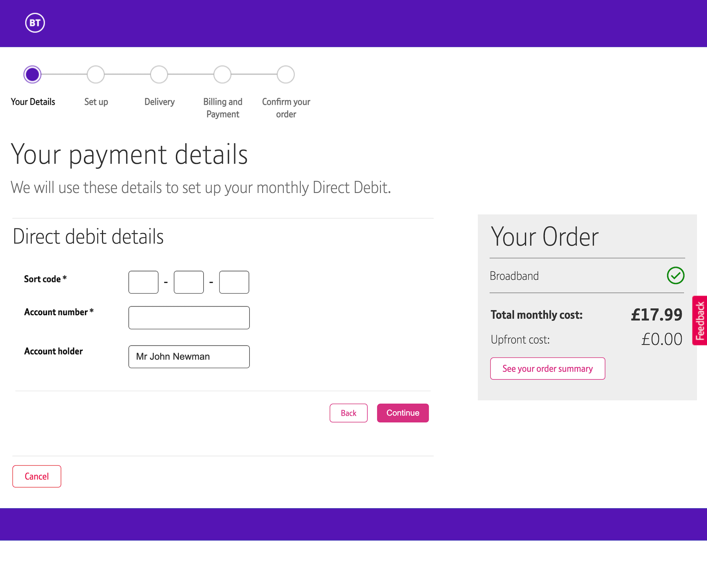The width and height of the screenshot is (707, 588).
Task: Focus the Account number field
Action: point(189,318)
